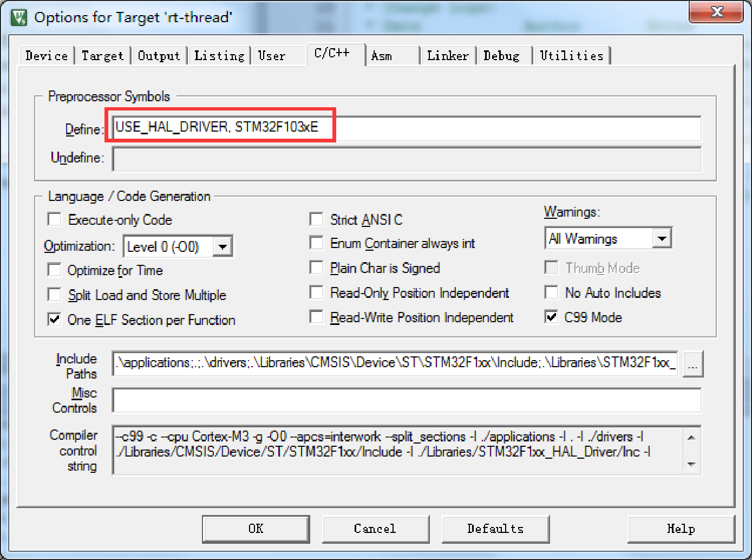
Task: Click the Undefine symbols field
Action: [407, 159]
